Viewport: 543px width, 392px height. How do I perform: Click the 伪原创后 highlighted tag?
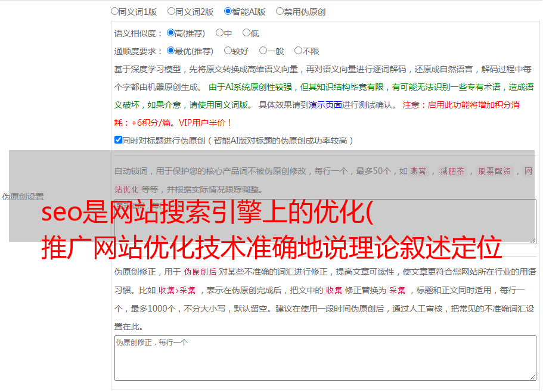[200, 272]
